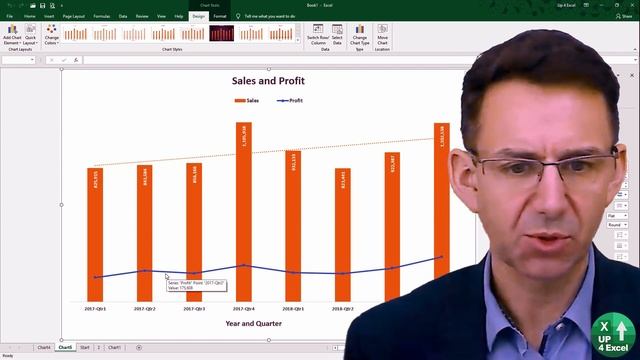Switch to the Home tab
The width and height of the screenshot is (640, 360).
pos(29,16)
